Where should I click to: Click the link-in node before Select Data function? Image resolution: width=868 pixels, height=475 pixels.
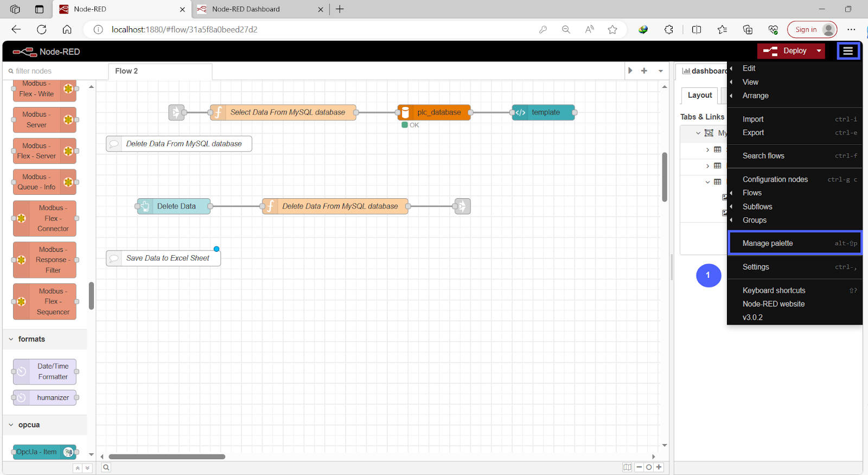(x=176, y=112)
